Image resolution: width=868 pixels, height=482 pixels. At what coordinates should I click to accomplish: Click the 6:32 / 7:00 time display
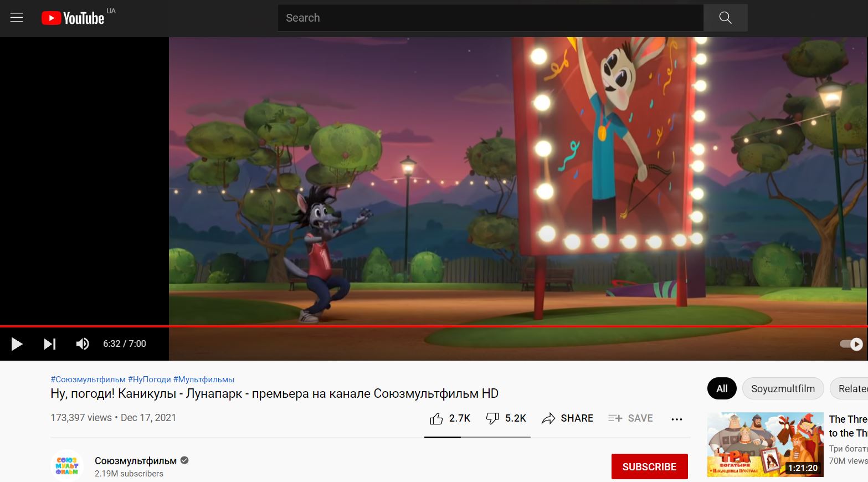click(x=125, y=344)
